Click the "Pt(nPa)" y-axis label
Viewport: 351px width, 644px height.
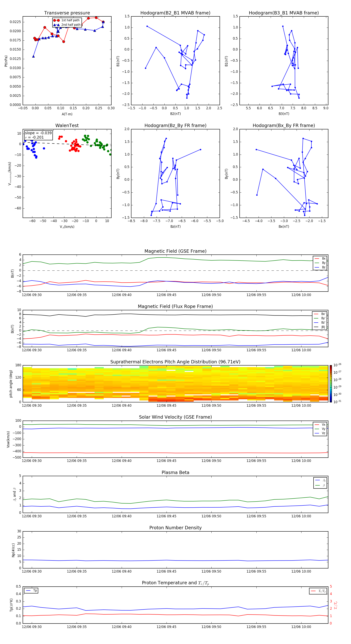(x=6, y=61)
